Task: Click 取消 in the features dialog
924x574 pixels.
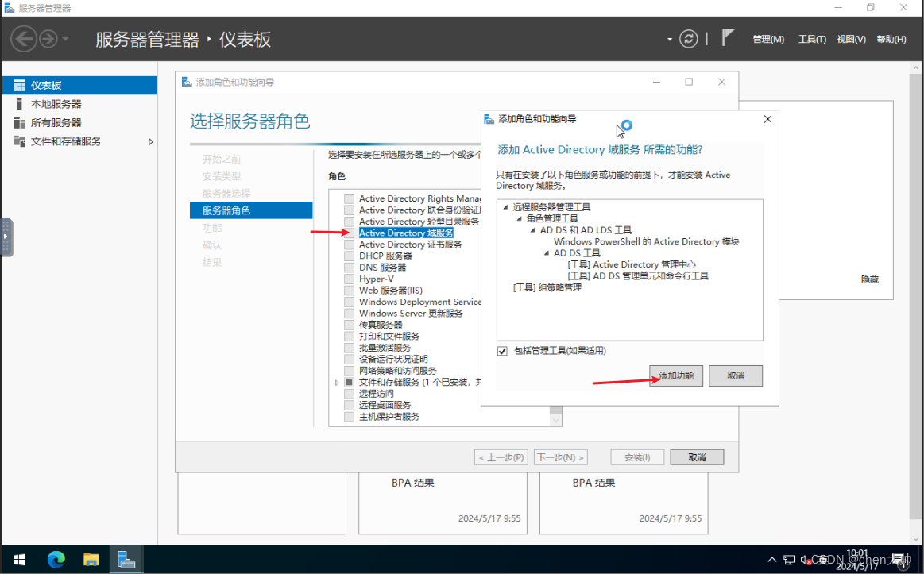Action: pos(736,376)
